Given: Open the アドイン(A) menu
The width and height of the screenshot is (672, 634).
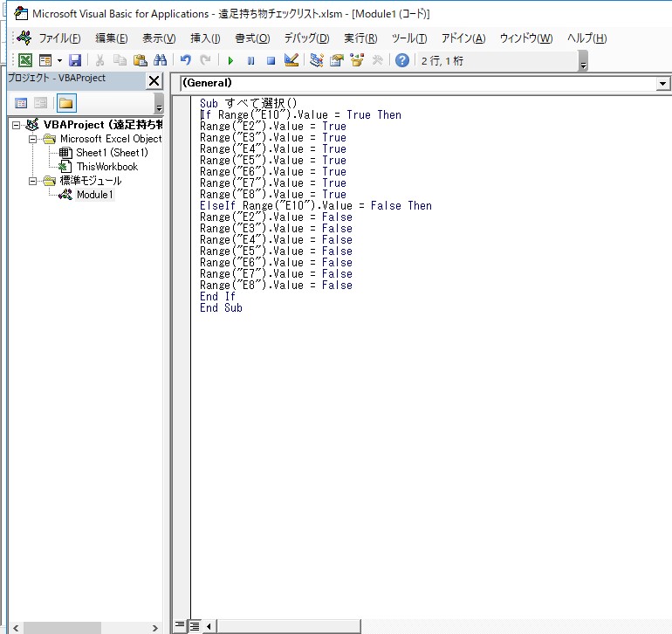Looking at the screenshot, I should tap(463, 38).
